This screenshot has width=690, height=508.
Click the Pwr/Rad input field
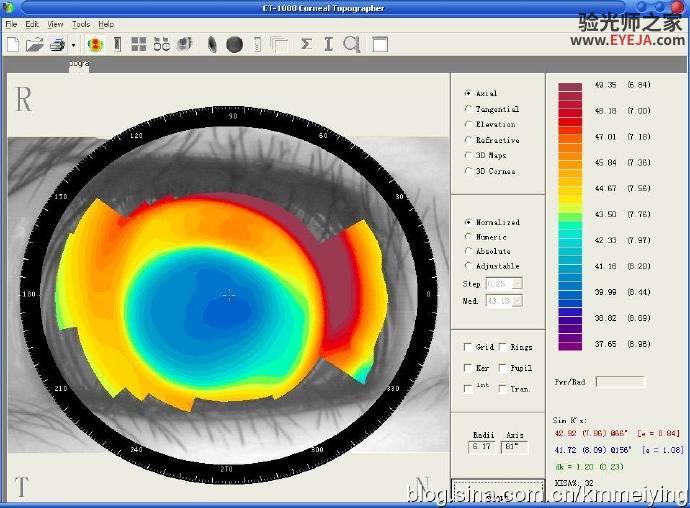click(x=620, y=381)
